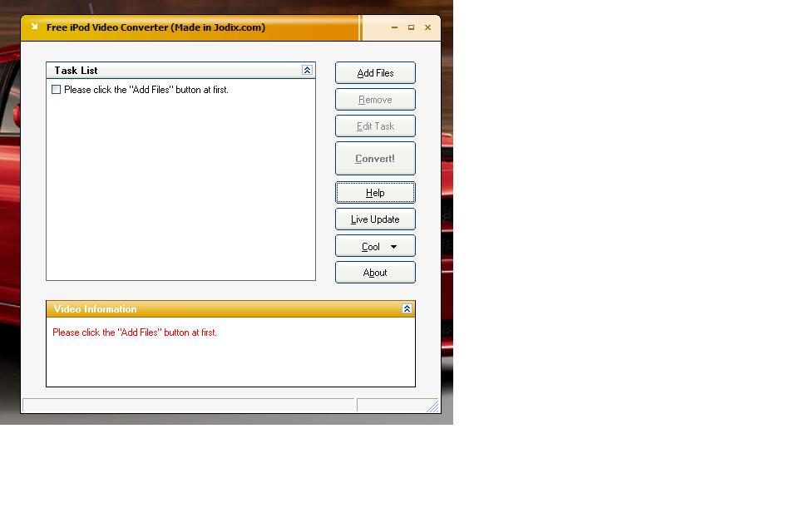Open the Help button

[x=375, y=193]
